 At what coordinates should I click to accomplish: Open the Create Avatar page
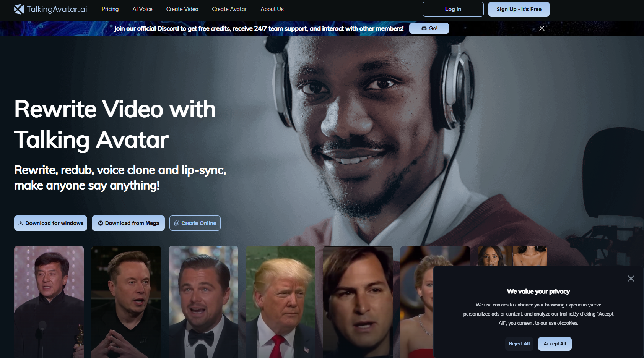pos(229,9)
